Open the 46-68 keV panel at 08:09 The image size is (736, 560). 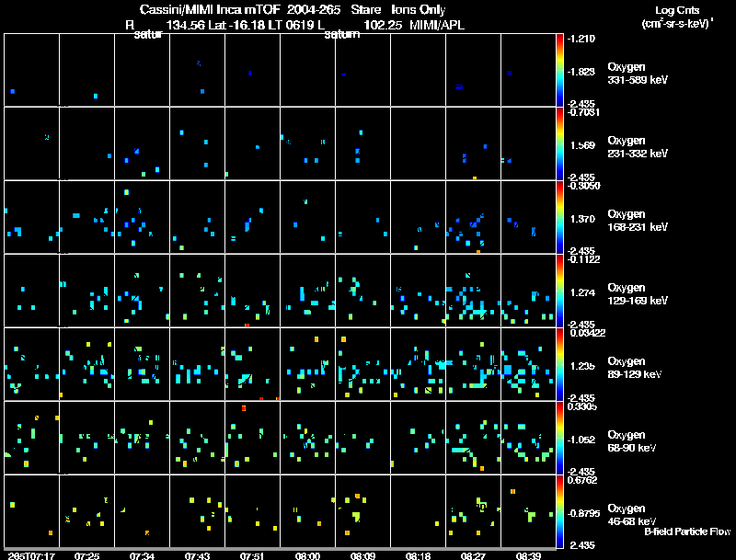(362, 511)
